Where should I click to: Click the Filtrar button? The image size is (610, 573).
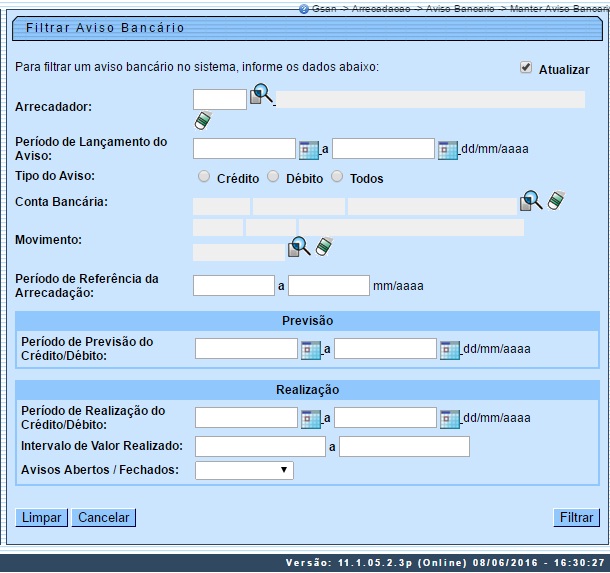coord(577,518)
